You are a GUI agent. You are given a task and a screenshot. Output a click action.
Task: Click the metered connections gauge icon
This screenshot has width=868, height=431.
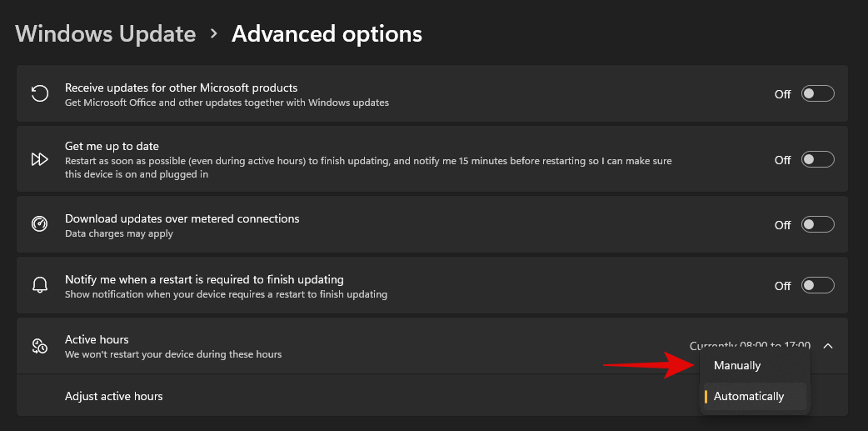click(39, 224)
